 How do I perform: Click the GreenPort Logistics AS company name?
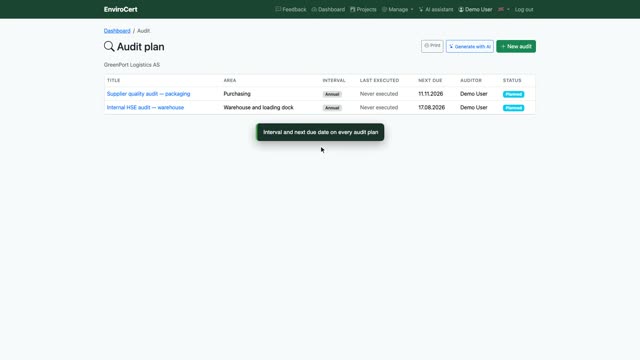point(132,64)
